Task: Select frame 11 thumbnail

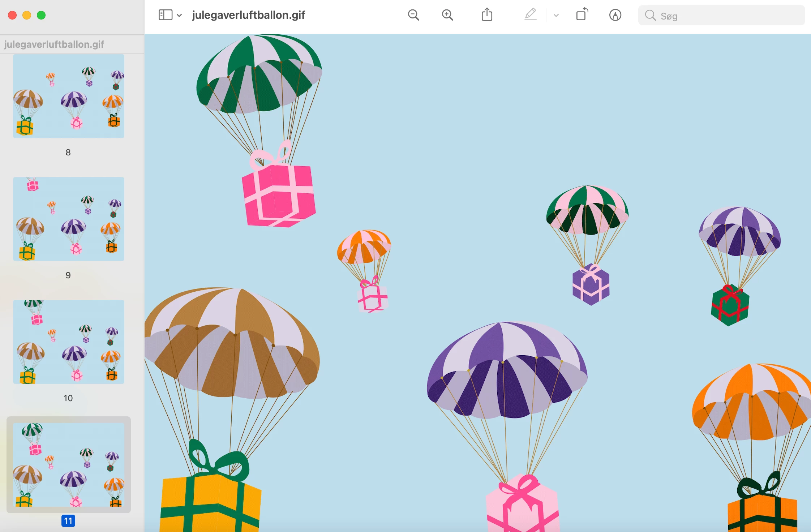Action: [x=69, y=465]
